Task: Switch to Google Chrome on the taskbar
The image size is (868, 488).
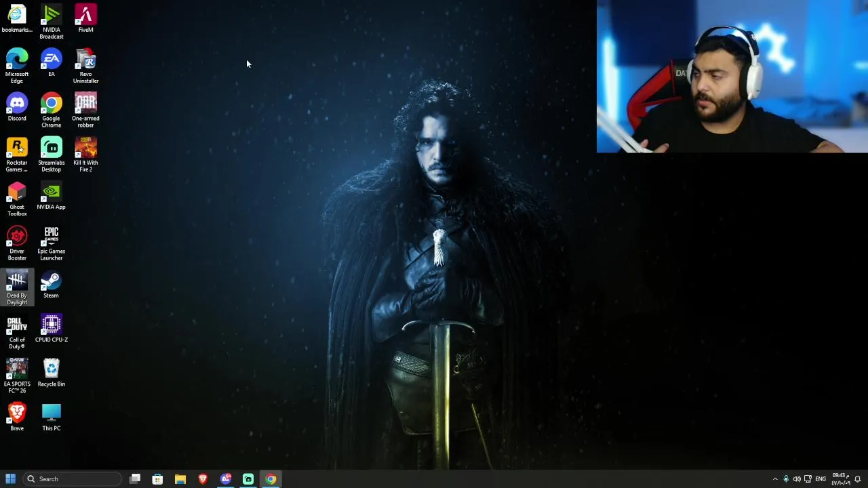Action: pyautogui.click(x=271, y=479)
